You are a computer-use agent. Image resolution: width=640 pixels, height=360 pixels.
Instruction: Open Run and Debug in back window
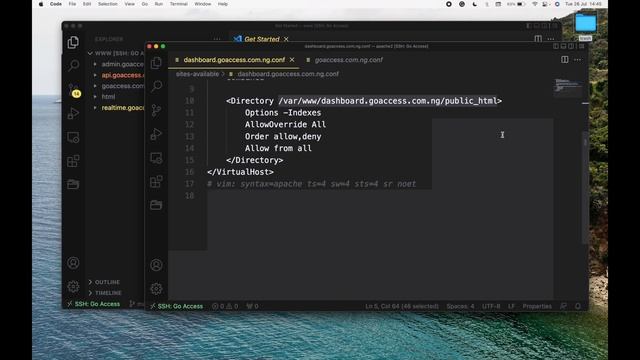[x=73, y=113]
